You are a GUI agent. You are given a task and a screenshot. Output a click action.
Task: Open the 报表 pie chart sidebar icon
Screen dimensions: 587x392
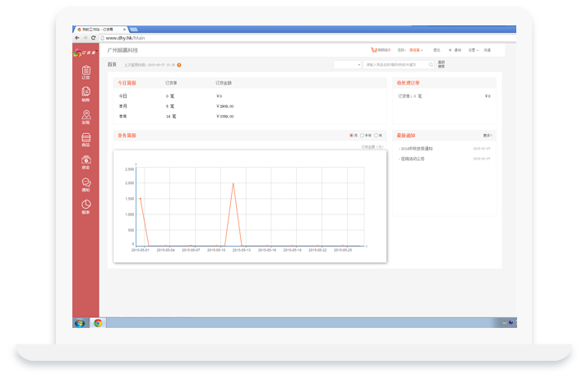(x=86, y=206)
